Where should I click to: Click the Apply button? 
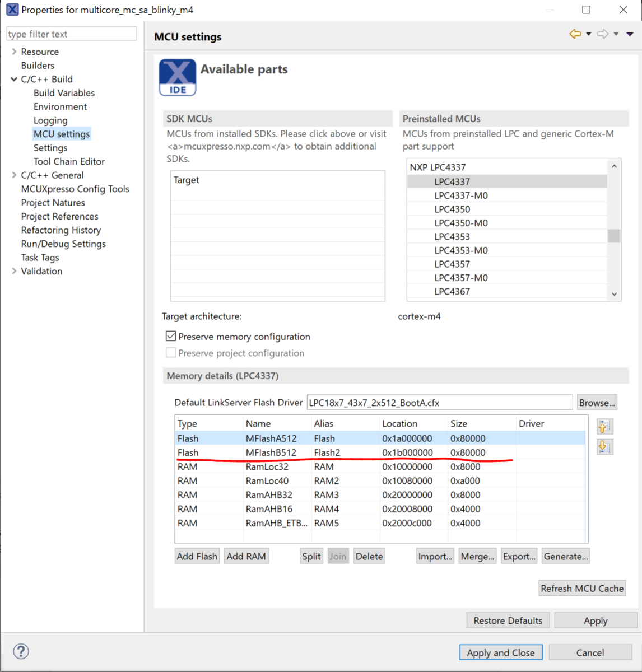(x=596, y=620)
